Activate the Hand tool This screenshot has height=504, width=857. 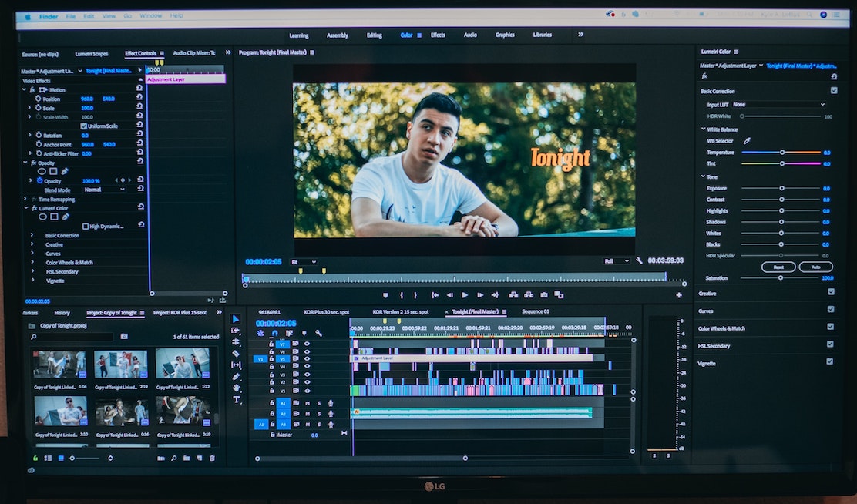(236, 388)
